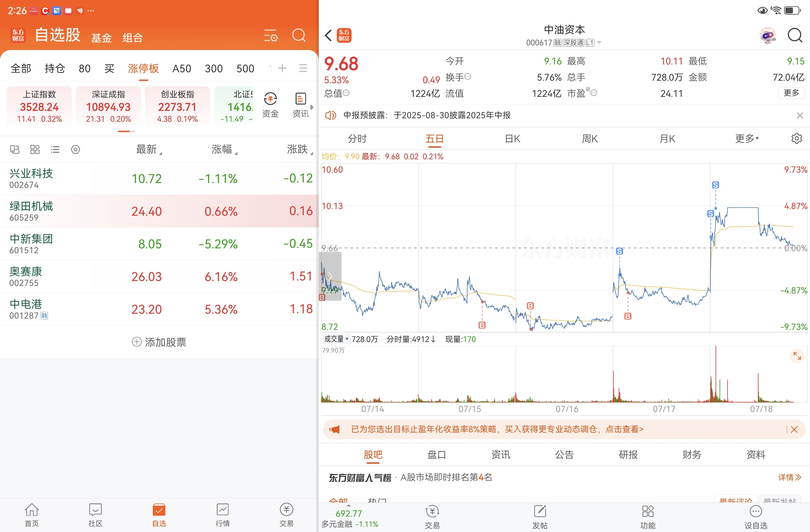Switch to 涨停板 watchlist tab

(143, 68)
